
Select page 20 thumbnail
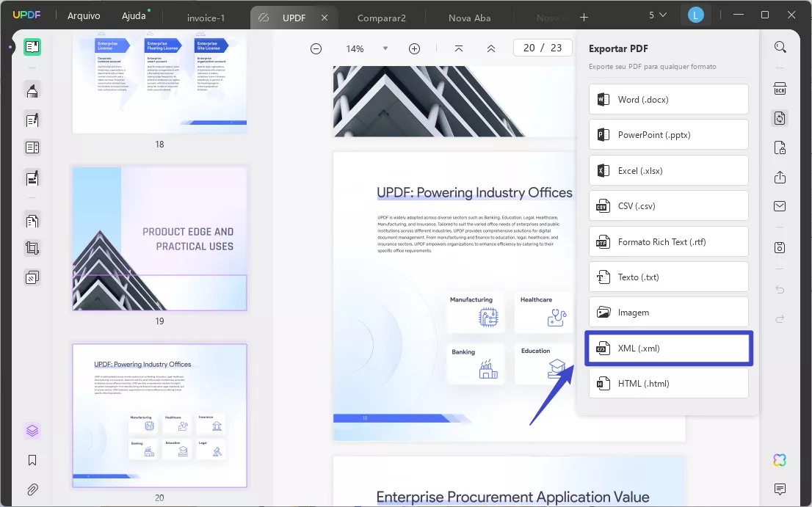click(159, 415)
